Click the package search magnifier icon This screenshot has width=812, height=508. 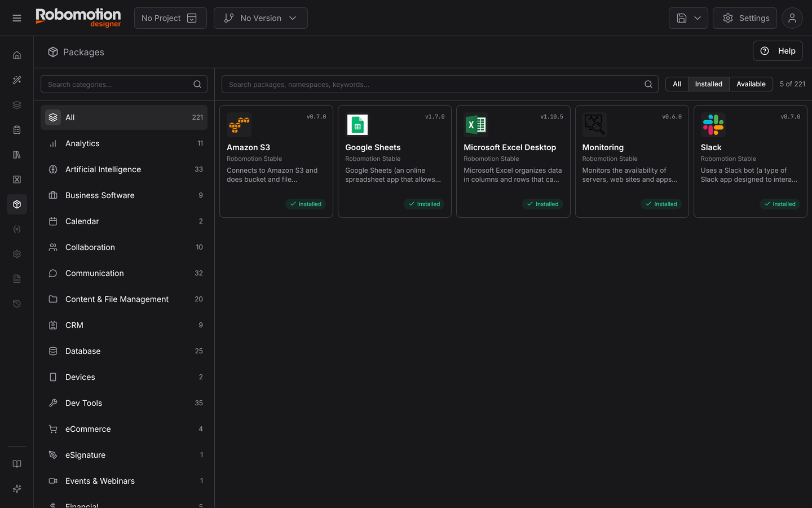point(648,84)
